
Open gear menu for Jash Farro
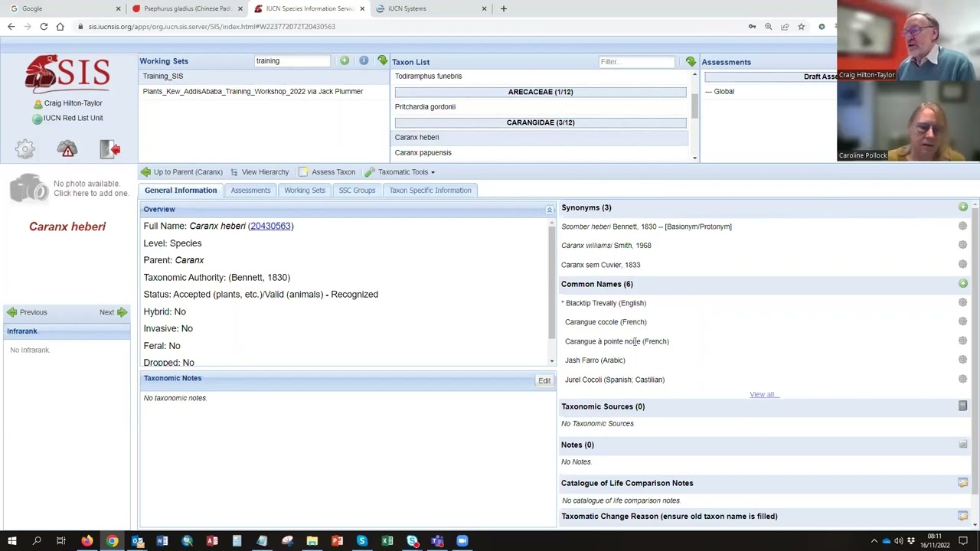(962, 360)
